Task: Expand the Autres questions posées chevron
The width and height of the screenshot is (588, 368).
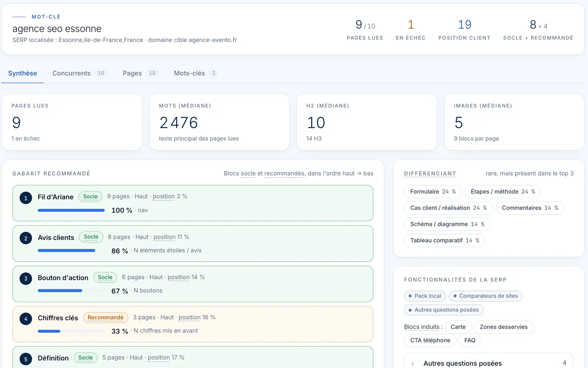Action: (x=413, y=363)
